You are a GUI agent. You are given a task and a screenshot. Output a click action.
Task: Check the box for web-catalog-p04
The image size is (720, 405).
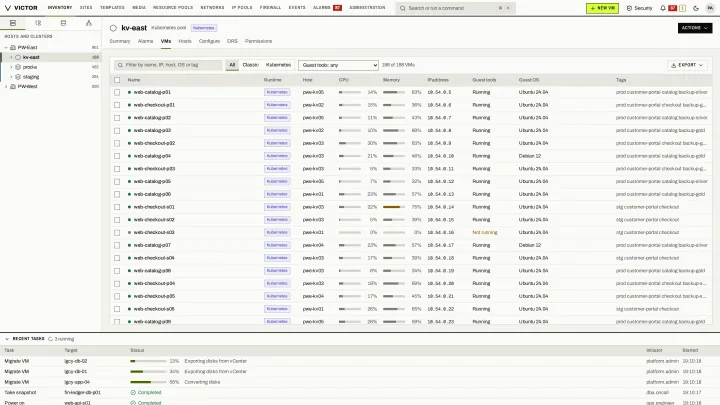(117, 156)
